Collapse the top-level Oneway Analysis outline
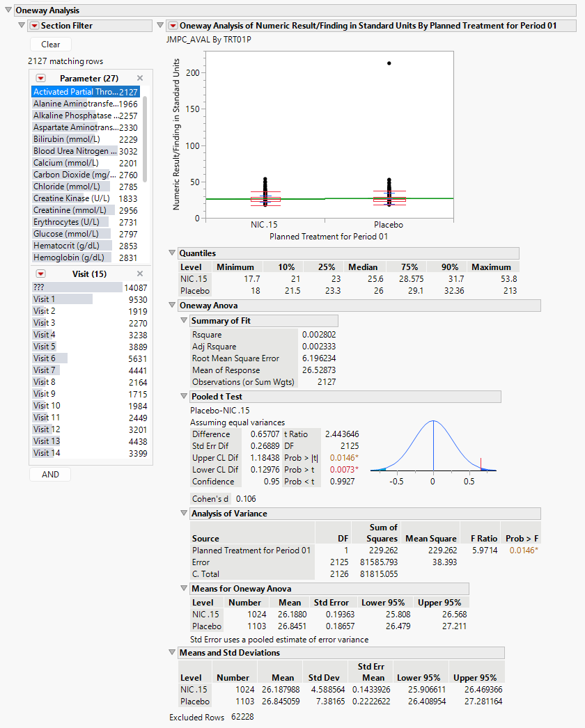The height and width of the screenshot is (728, 585). pos(8,10)
